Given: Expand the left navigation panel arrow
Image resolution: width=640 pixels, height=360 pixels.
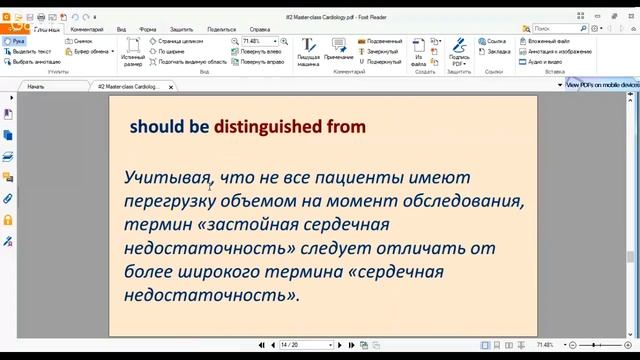Looking at the screenshot, I should tap(11, 98).
